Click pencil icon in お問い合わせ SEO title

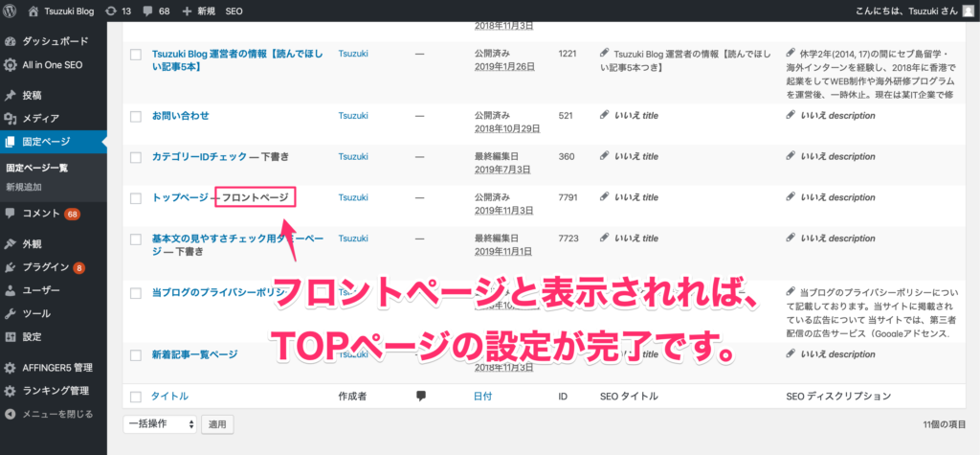[606, 116]
